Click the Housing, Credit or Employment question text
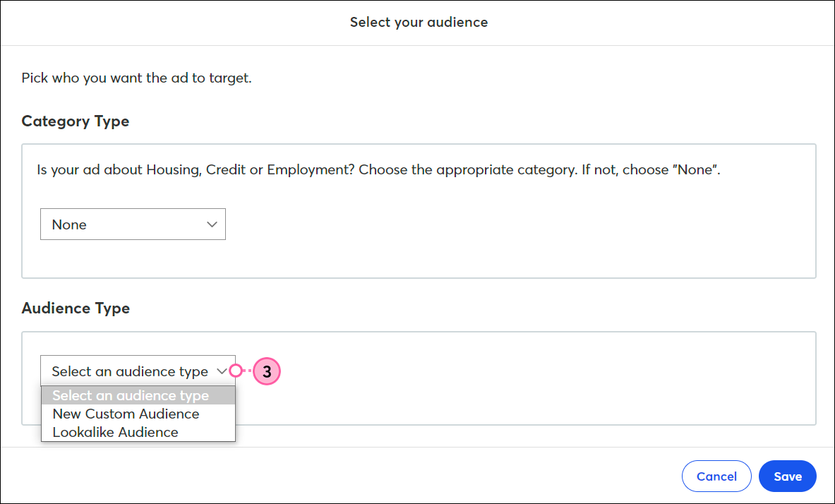Image resolution: width=835 pixels, height=504 pixels. pyautogui.click(x=378, y=170)
